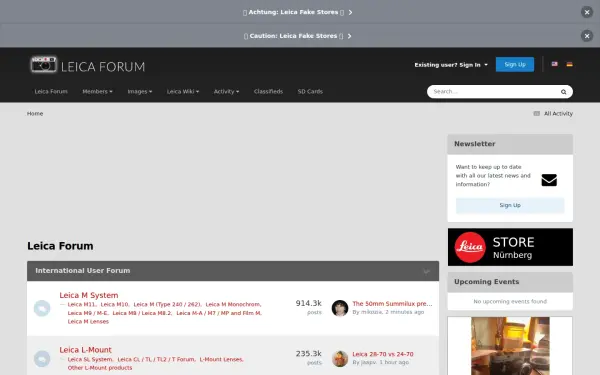600x375 pixels.
Task: Click the Leica L-Mount forum bubble icon
Action: [x=42, y=359]
